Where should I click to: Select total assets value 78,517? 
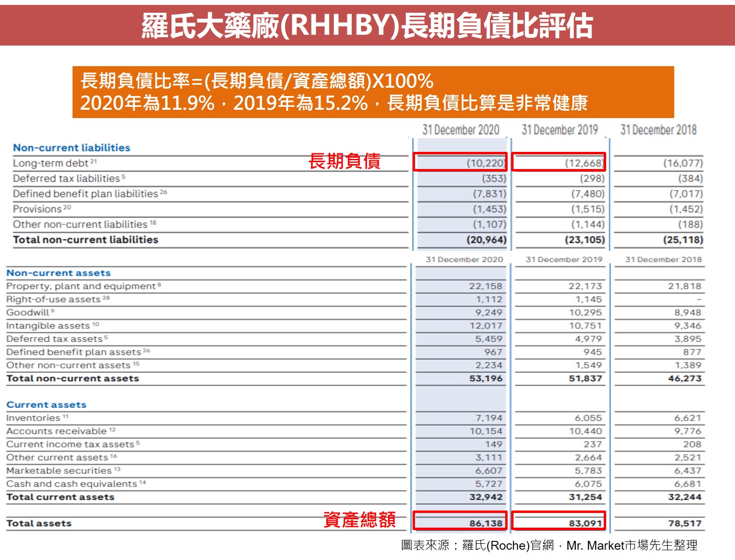tap(685, 523)
